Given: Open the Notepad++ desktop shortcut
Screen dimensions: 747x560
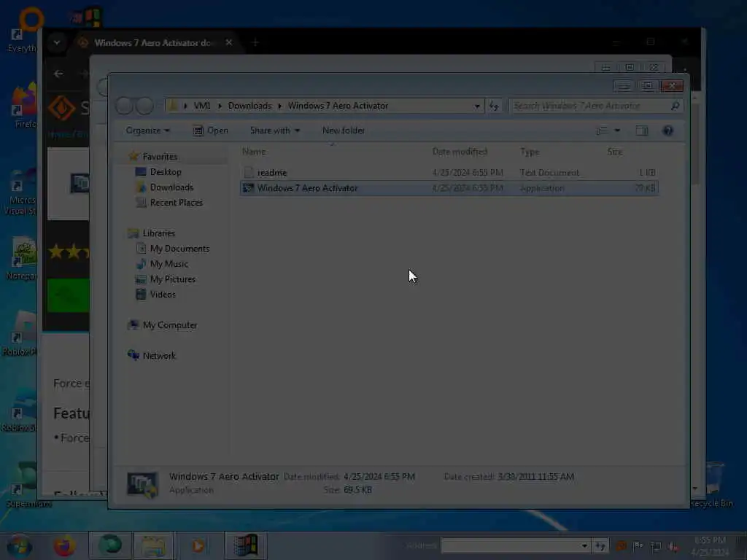Looking at the screenshot, I should (x=22, y=259).
